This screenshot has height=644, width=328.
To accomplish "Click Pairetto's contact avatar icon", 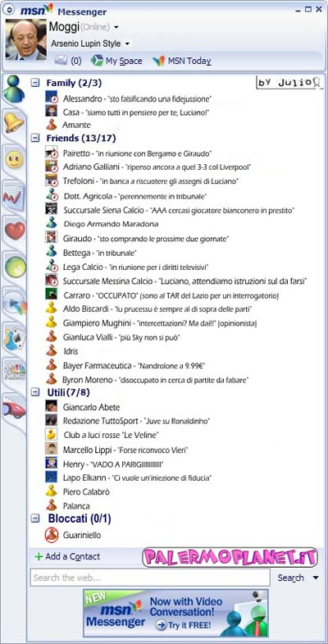I will point(52,153).
